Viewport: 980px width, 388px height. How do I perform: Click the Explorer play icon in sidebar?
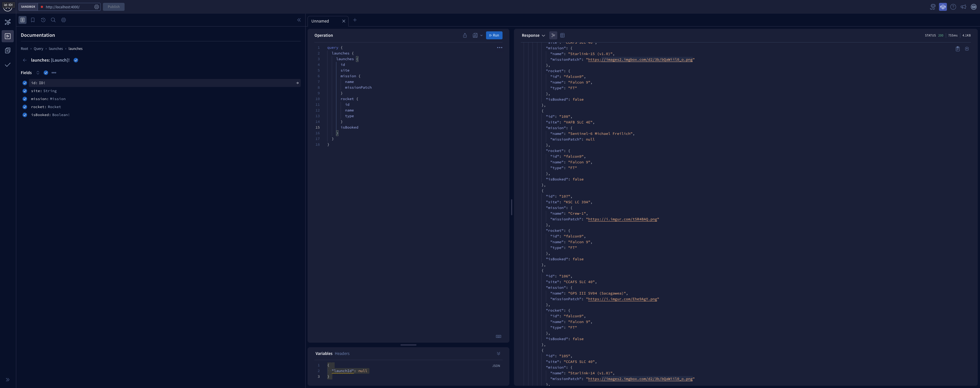click(8, 36)
